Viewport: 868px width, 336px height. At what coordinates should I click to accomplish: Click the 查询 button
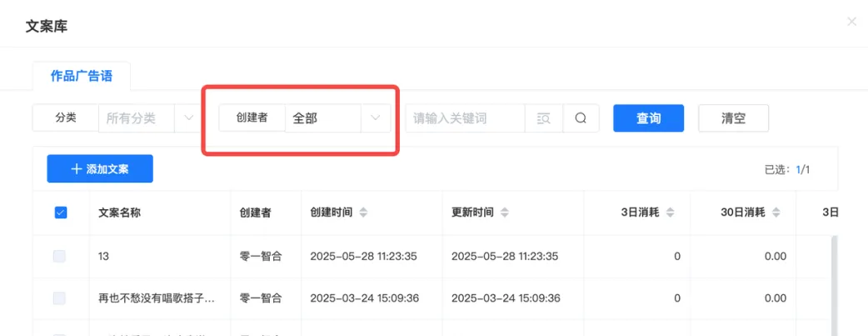pos(648,118)
